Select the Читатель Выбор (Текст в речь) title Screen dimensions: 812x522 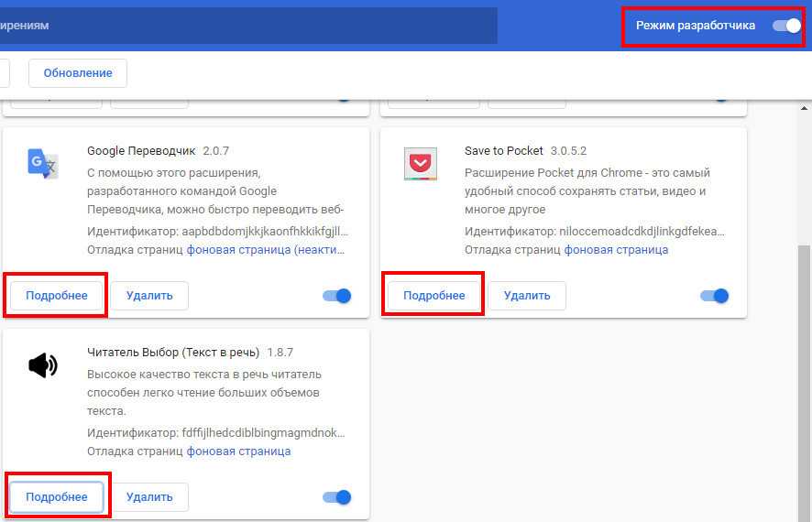[x=173, y=353]
